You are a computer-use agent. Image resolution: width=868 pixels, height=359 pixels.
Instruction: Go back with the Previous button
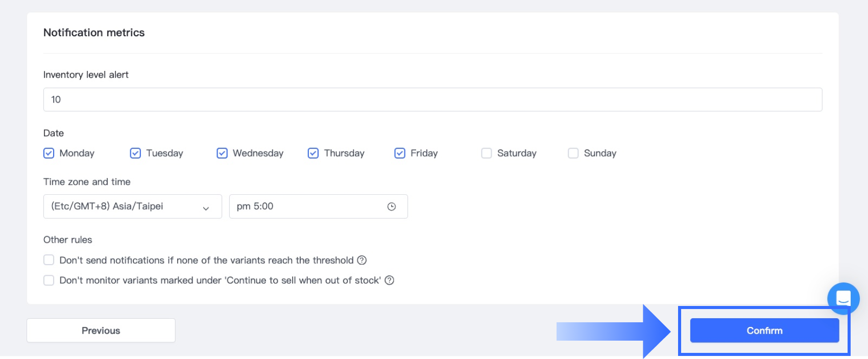[101, 330]
